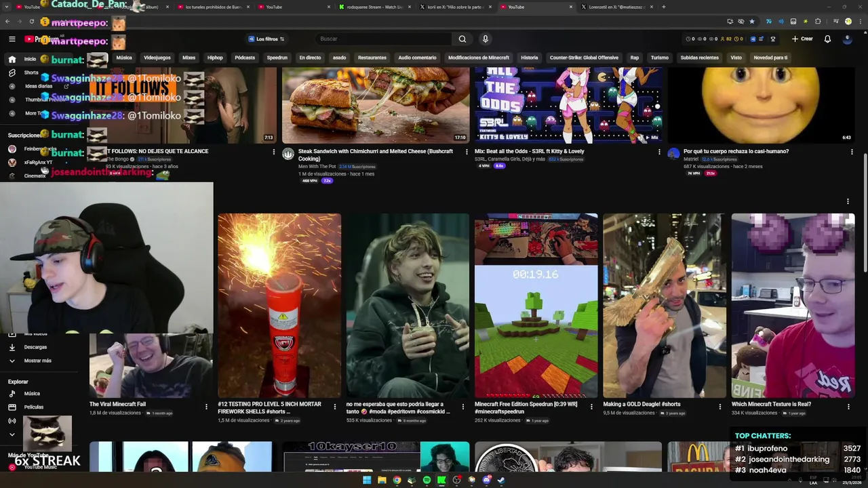Viewport: 868px width, 488px height.
Task: Open the live broadcast icon under Explorar
Action: (x=12, y=421)
